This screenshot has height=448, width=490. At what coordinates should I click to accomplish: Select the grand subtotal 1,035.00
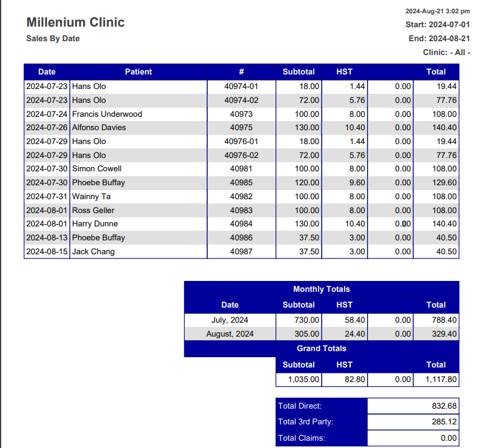click(x=303, y=379)
